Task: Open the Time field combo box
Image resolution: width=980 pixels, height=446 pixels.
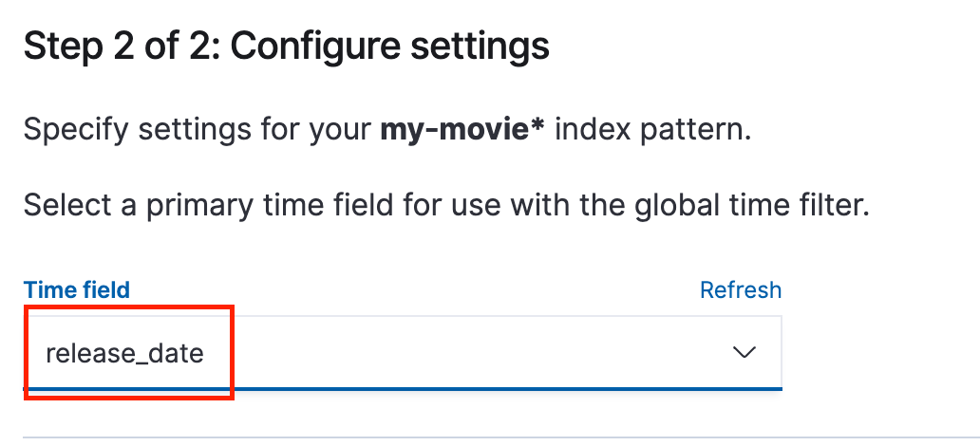Action: tap(403, 353)
